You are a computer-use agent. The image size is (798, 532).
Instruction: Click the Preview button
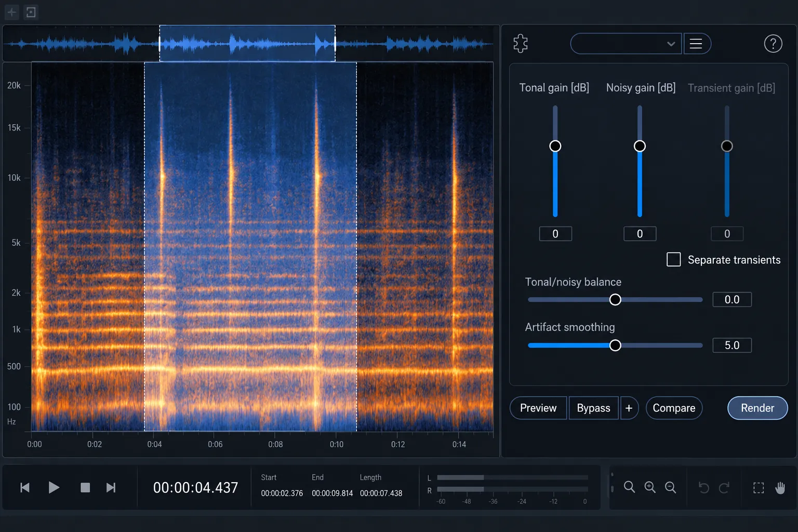[538, 408]
